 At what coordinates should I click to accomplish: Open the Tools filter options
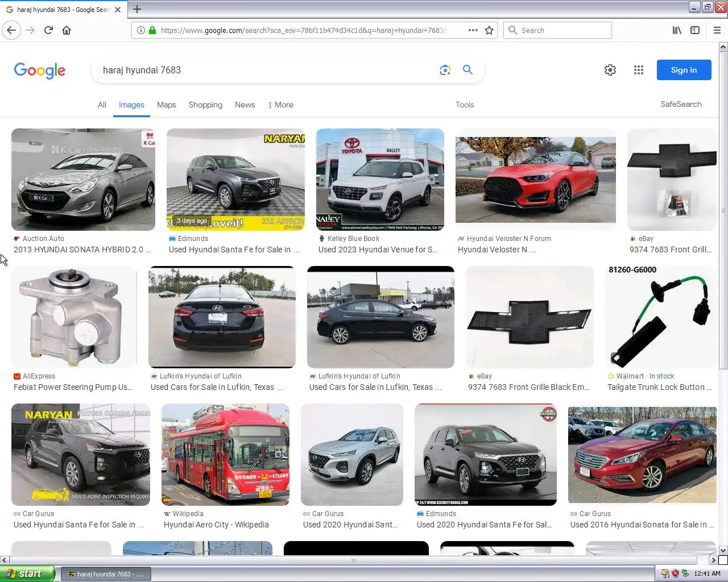465,105
